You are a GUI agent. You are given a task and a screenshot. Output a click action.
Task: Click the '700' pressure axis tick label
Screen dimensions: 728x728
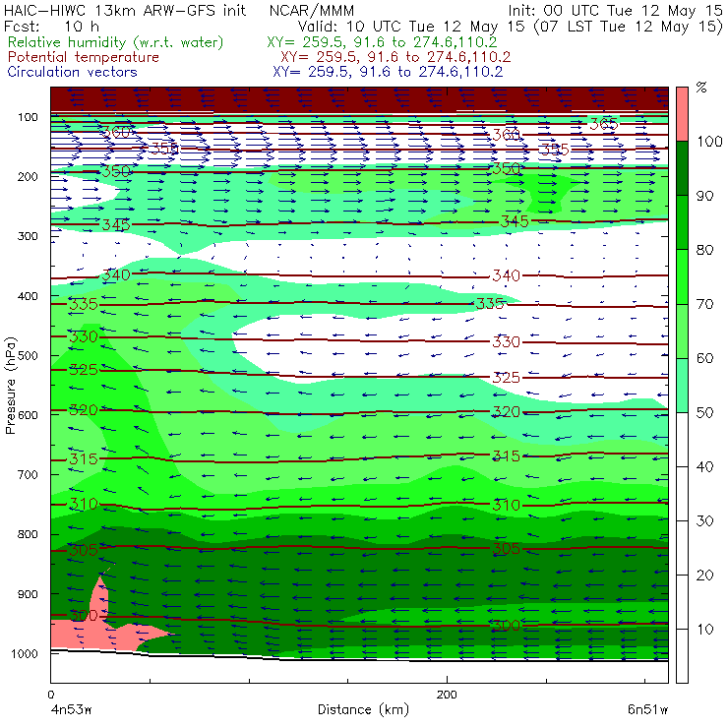tap(28, 474)
